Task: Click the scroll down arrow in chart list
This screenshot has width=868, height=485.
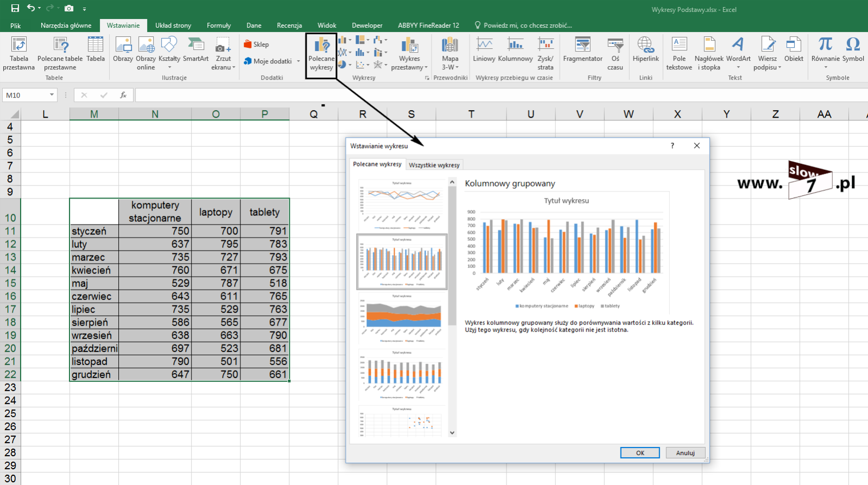Action: pyautogui.click(x=452, y=433)
